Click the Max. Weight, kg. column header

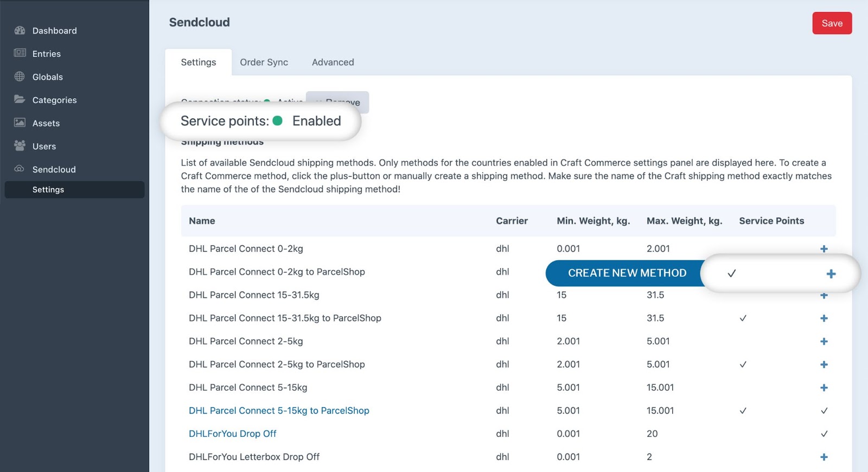tap(684, 221)
